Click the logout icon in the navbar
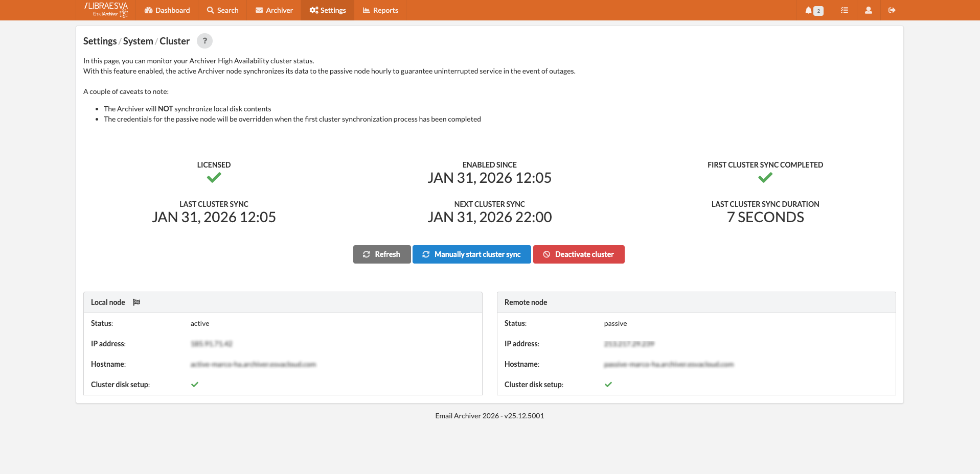The height and width of the screenshot is (474, 980). coord(892,10)
